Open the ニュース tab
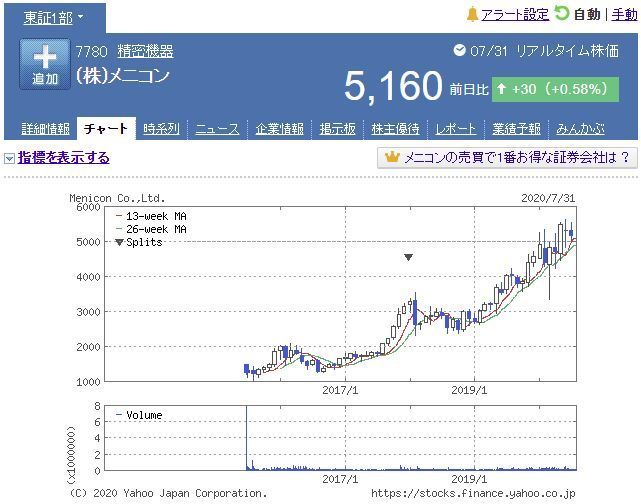 217,129
